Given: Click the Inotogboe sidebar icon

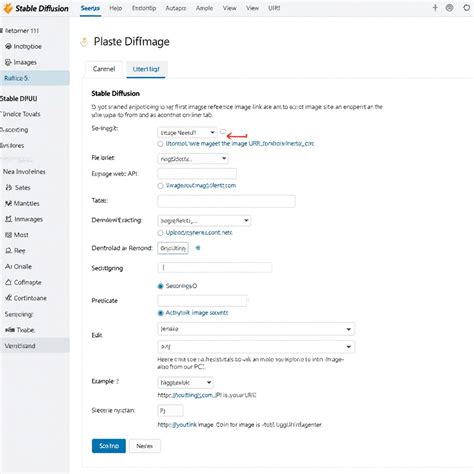Looking at the screenshot, I should [8, 46].
